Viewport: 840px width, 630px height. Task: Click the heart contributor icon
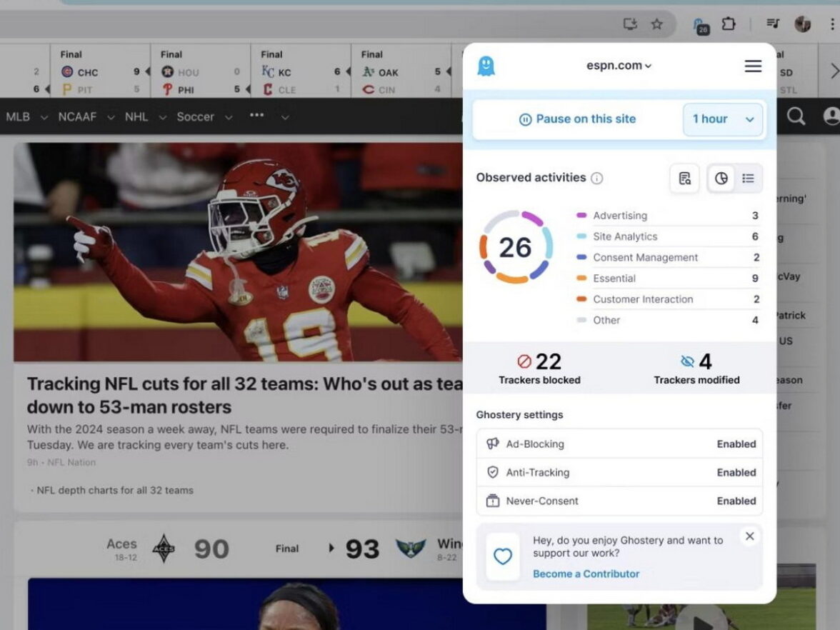(503, 556)
